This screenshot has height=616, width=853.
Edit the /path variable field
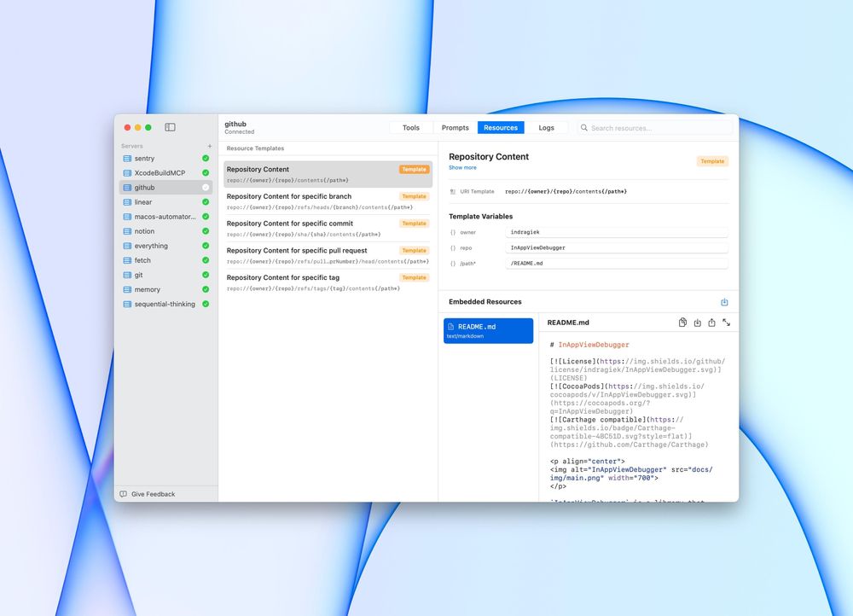(617, 264)
